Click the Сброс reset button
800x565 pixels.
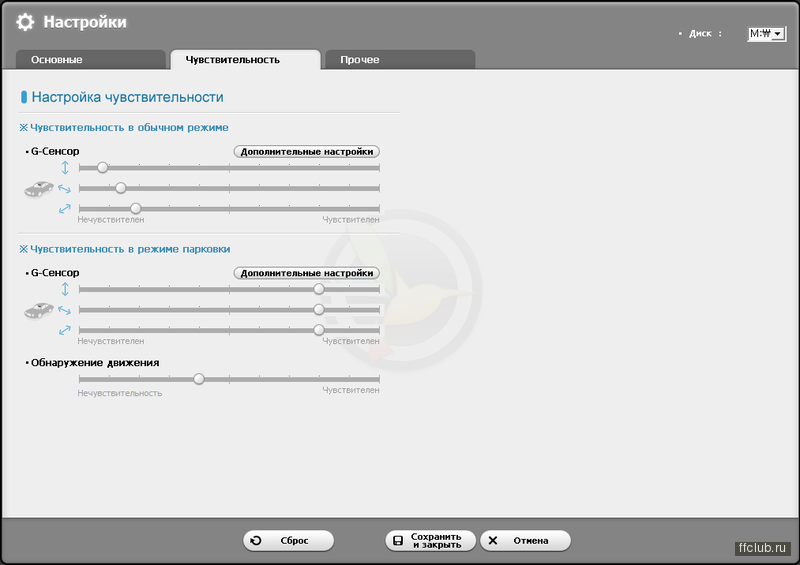pos(288,541)
